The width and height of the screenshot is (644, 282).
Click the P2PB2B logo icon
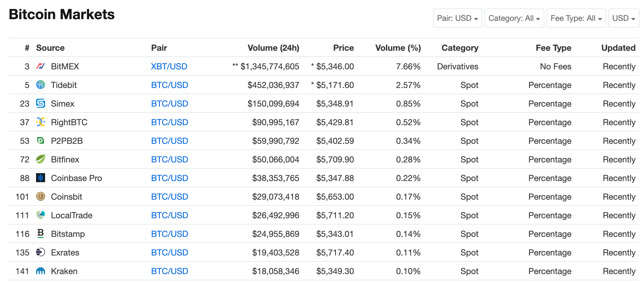click(41, 141)
